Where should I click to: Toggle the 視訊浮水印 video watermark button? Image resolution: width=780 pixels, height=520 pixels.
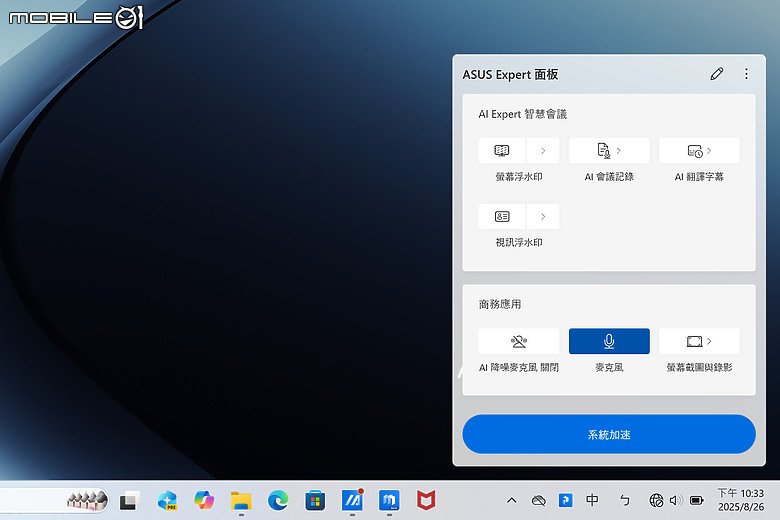(x=501, y=216)
